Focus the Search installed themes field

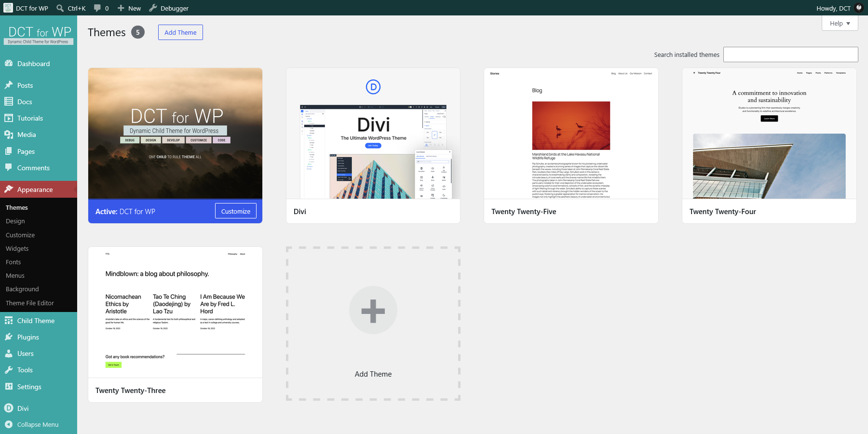click(791, 54)
